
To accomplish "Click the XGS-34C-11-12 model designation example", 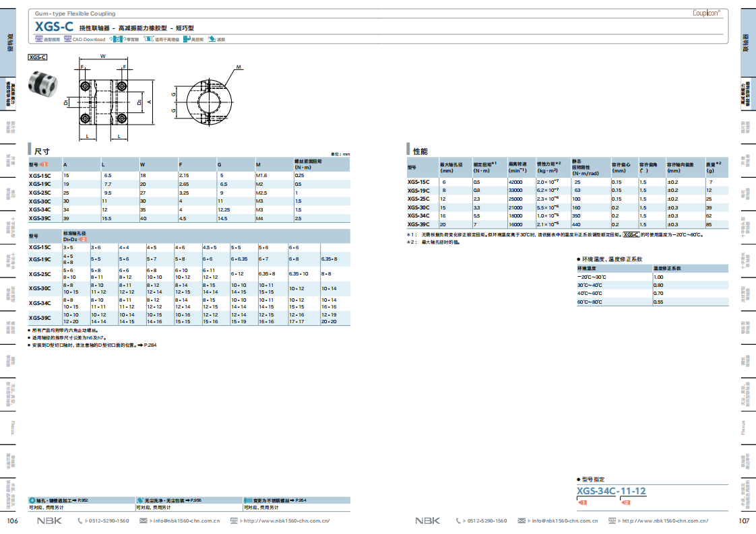I will 611,491.
